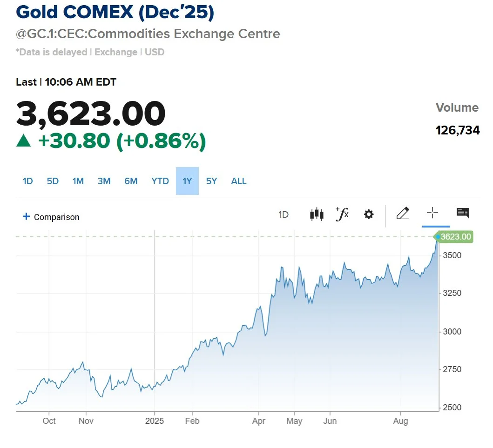
Task: Click the green up-arrow price indicator
Action: (x=24, y=141)
